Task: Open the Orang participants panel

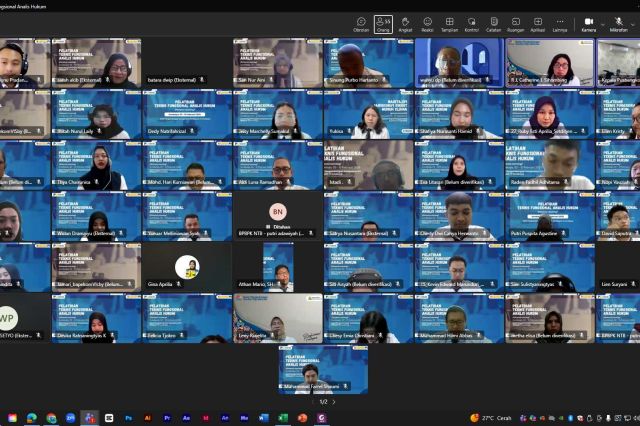Action: click(x=383, y=23)
